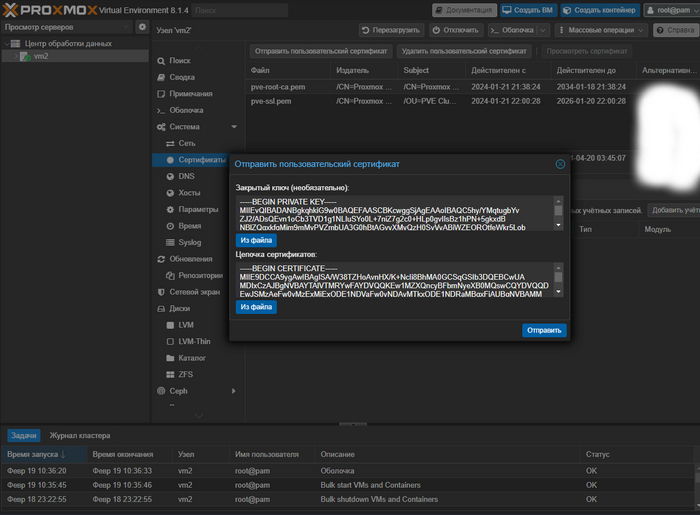Click Из файла under the private key field

pos(256,240)
